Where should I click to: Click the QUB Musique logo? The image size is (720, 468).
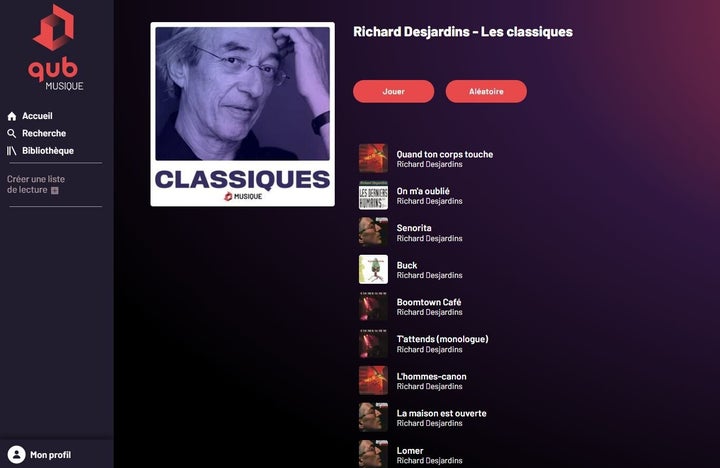click(56, 47)
